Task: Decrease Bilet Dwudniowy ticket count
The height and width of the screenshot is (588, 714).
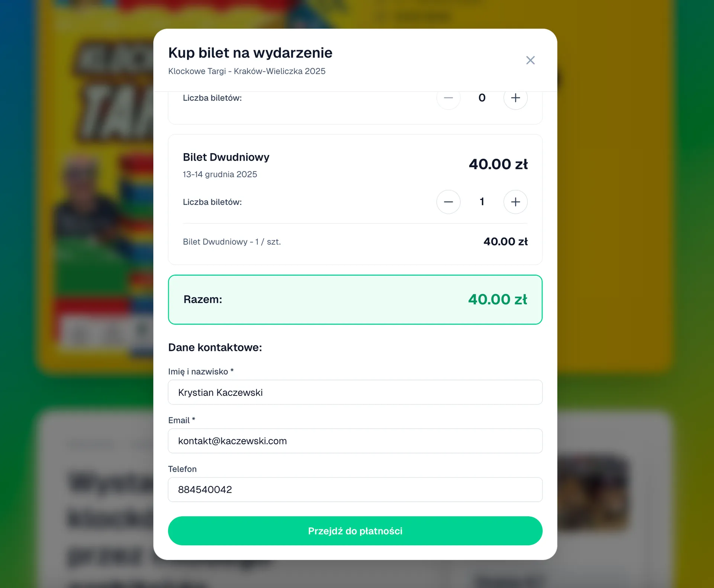Action: tap(448, 202)
